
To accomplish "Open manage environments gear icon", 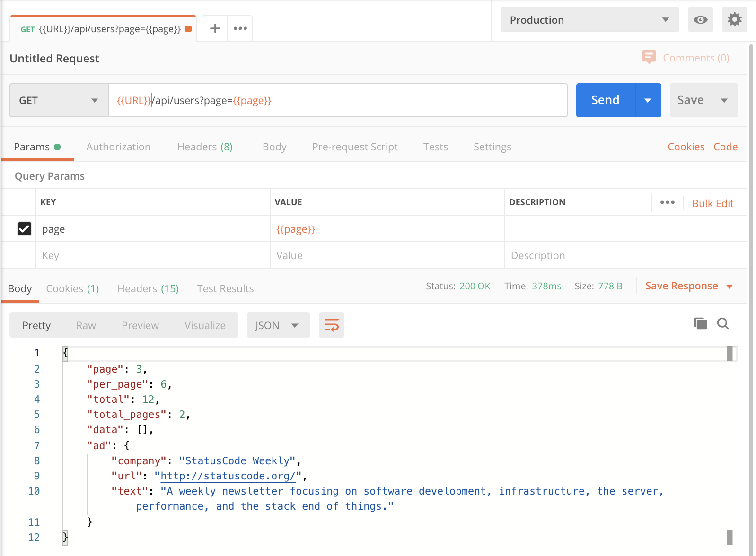I will 735,19.
